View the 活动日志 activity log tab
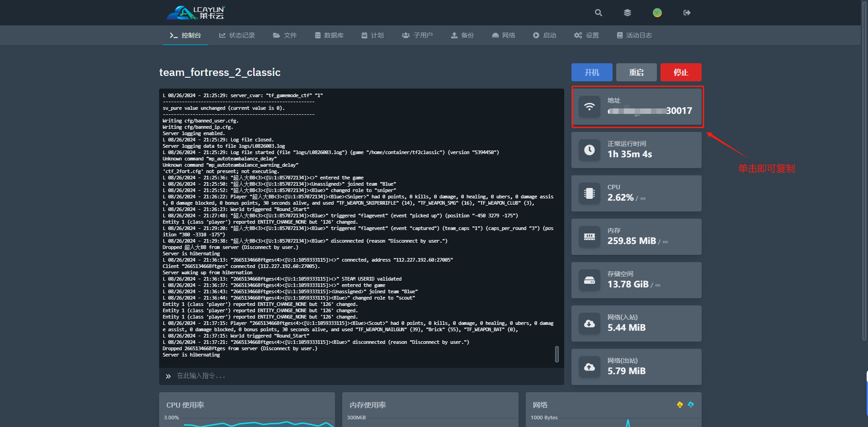Viewport: 868px width, 427px height. 634,35
